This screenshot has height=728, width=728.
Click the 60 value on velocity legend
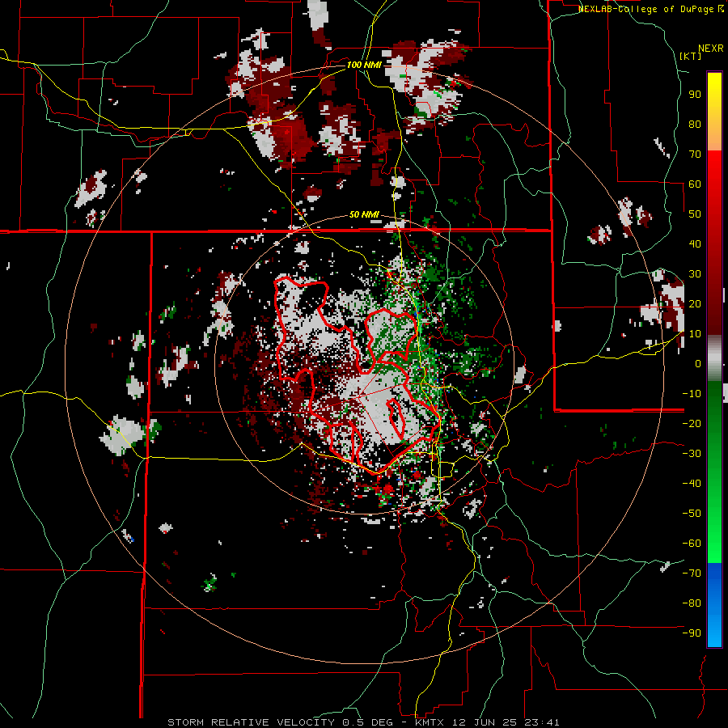click(x=695, y=184)
